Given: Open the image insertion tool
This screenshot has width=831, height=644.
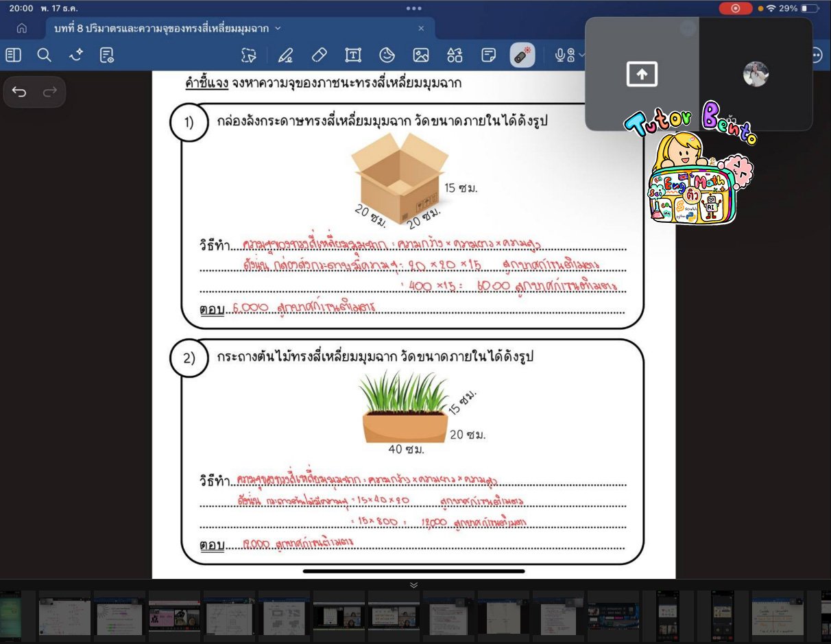Looking at the screenshot, I should point(421,55).
